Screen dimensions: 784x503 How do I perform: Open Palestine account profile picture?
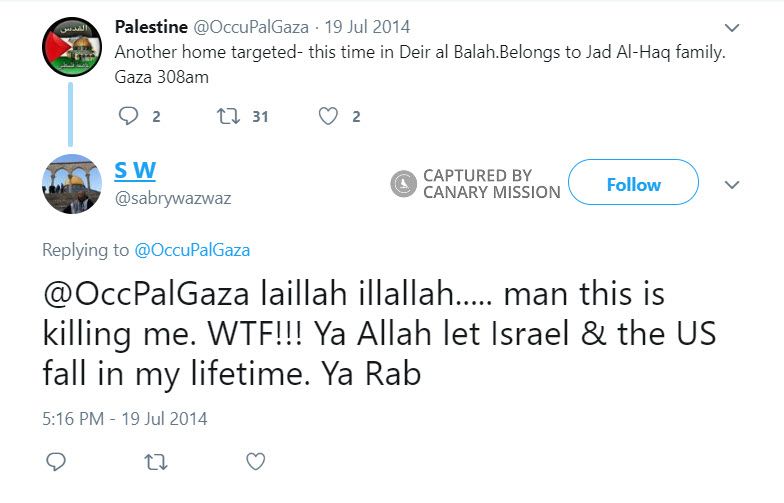tap(71, 47)
